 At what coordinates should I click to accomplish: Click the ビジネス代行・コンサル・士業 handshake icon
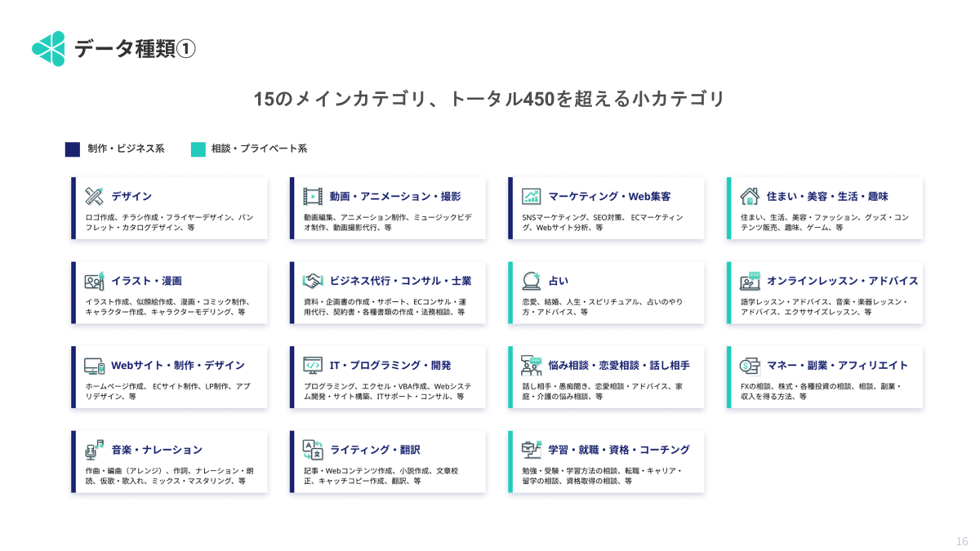(311, 281)
